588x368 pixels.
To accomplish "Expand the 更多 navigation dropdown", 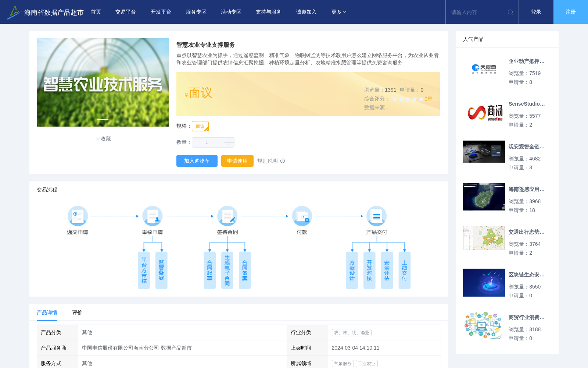I will 339,12.
